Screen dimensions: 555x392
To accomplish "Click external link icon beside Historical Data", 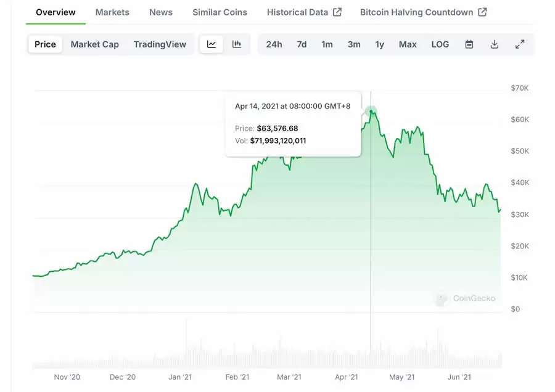I will (337, 12).
